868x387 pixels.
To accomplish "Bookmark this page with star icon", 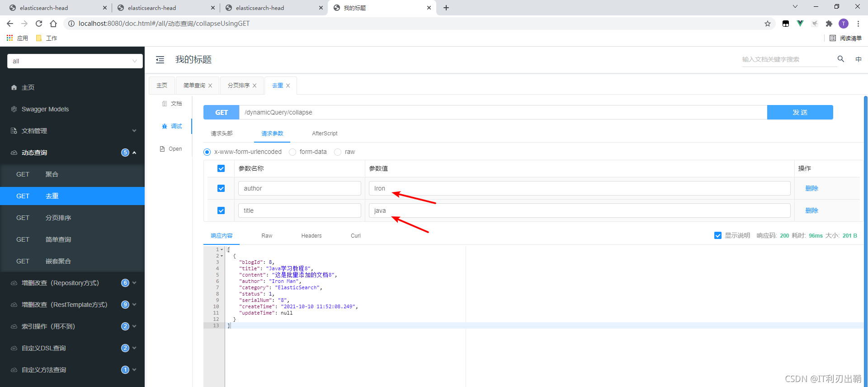I will point(768,24).
